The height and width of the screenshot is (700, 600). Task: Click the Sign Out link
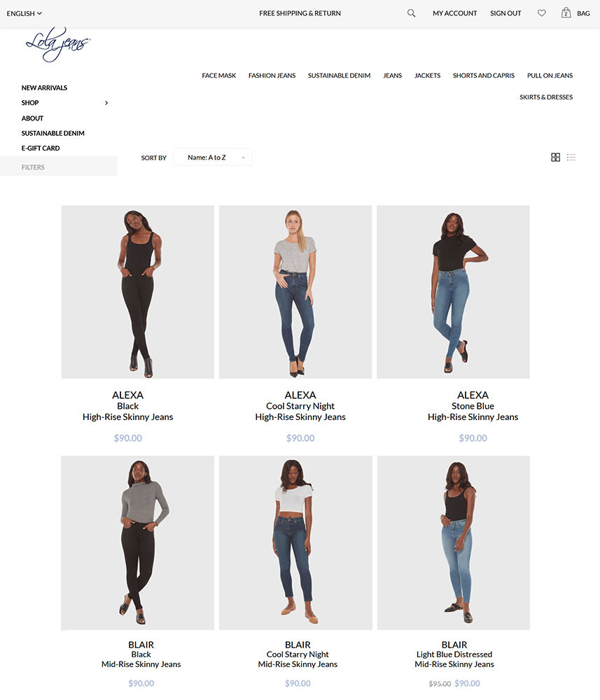[x=505, y=13]
